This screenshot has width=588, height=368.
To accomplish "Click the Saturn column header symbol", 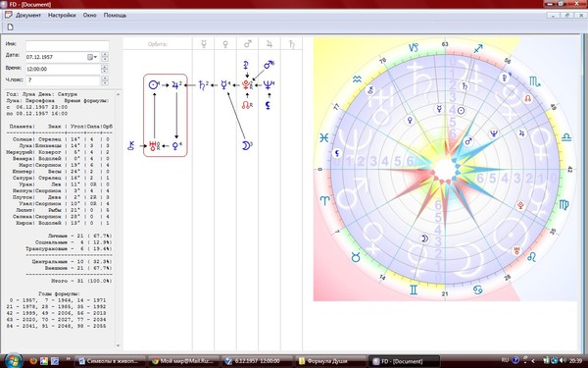I will [x=292, y=44].
